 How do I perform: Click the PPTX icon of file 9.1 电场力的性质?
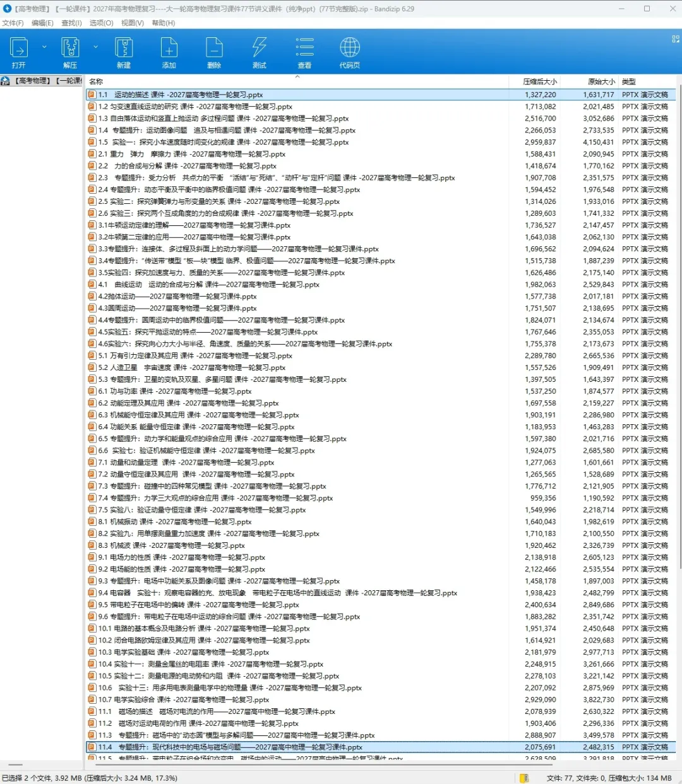92,557
